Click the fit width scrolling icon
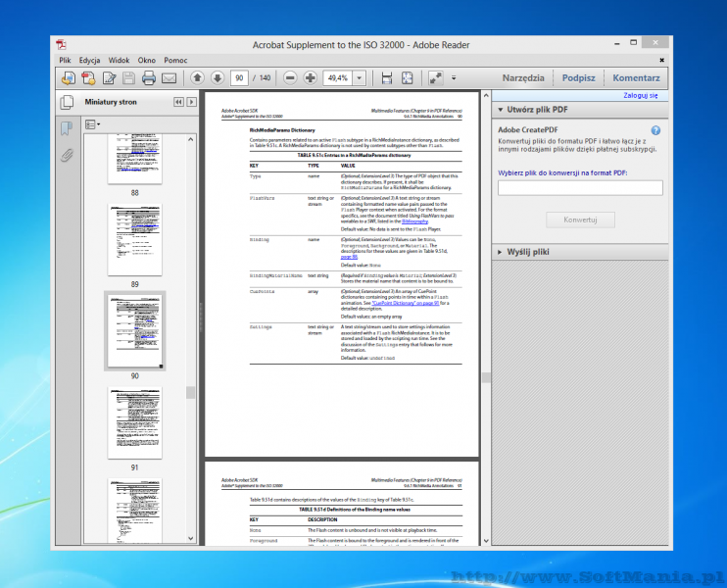 pyautogui.click(x=387, y=77)
